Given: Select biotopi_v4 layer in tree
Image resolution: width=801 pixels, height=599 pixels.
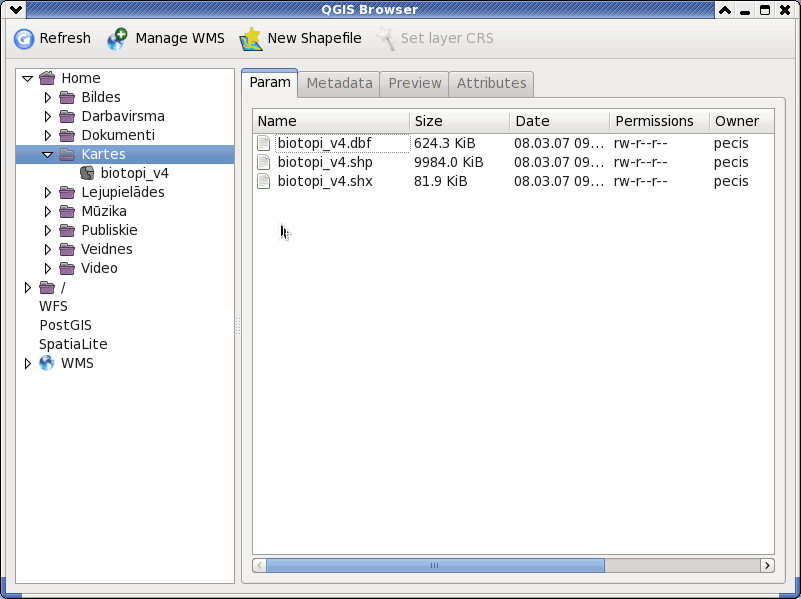Looking at the screenshot, I should click(134, 173).
